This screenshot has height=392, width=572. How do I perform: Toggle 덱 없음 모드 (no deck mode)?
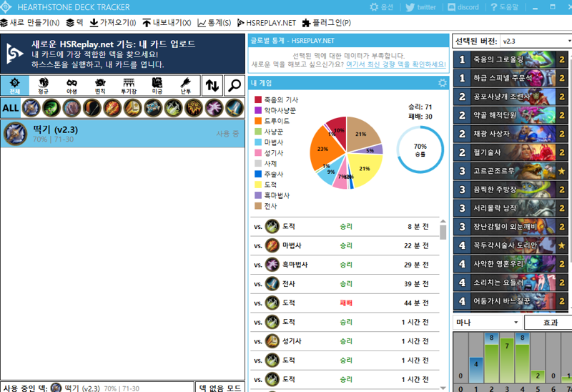point(220,388)
